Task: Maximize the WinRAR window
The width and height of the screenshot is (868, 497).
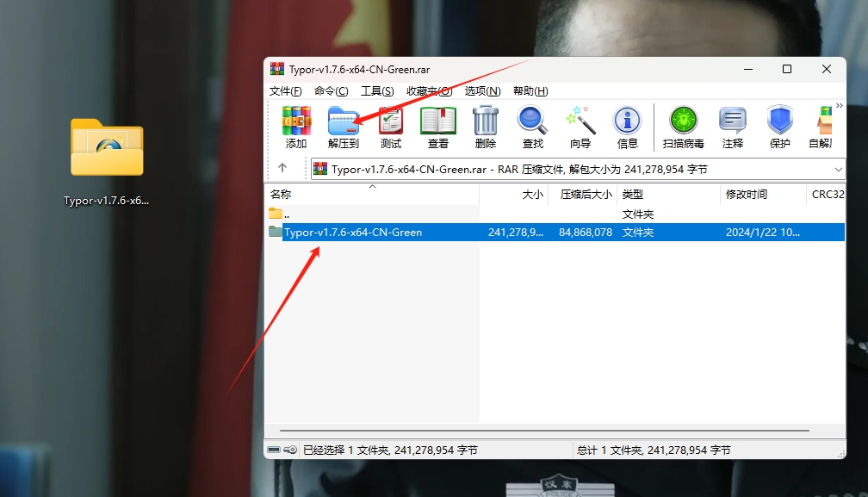Action: (x=787, y=69)
